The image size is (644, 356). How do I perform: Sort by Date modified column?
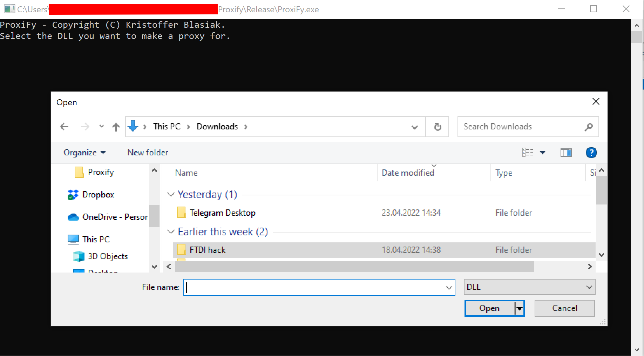(408, 173)
